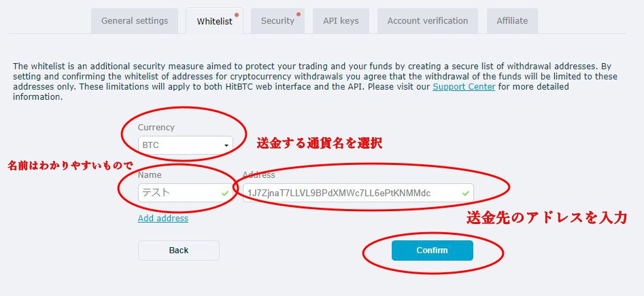
Task: Click the green checkmark in the Address field
Action: pos(465,193)
